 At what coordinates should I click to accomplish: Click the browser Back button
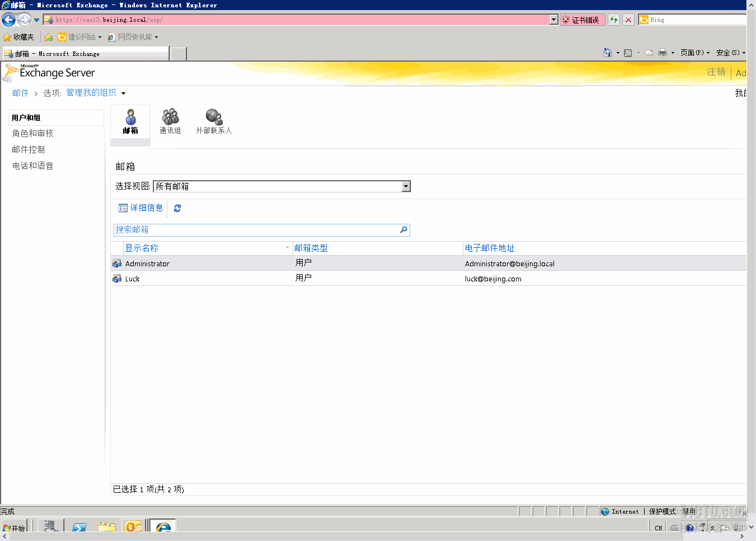(x=9, y=20)
